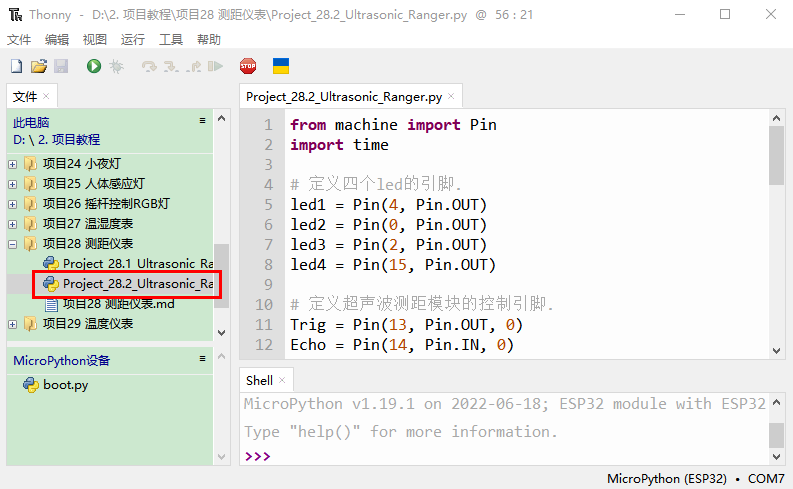
Task: Click the New file icon
Action: (16, 66)
